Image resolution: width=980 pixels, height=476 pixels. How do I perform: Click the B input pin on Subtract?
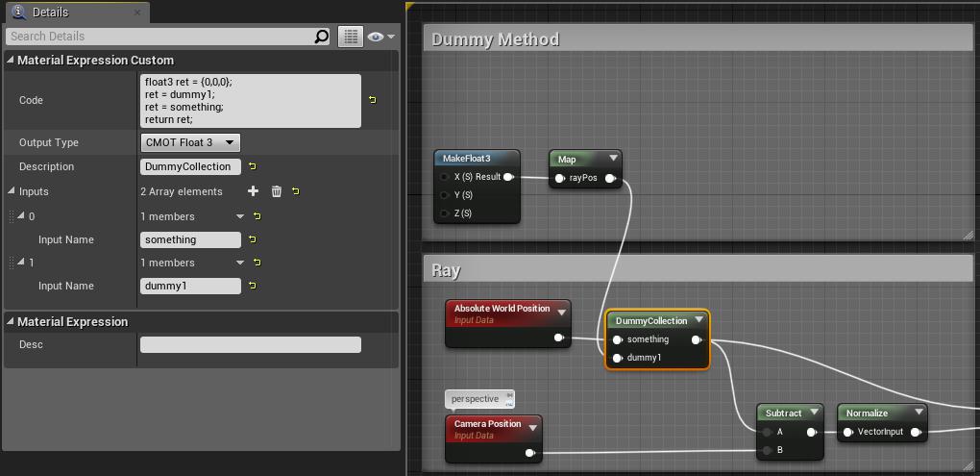pos(767,450)
